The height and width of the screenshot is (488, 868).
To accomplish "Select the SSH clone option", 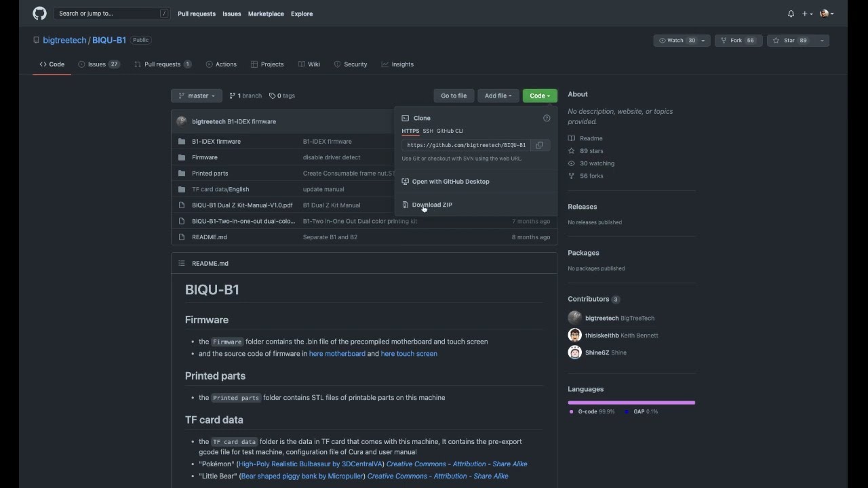I will click(428, 131).
